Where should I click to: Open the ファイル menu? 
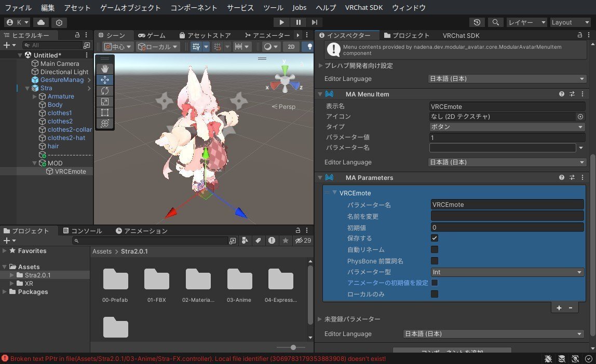tap(18, 8)
